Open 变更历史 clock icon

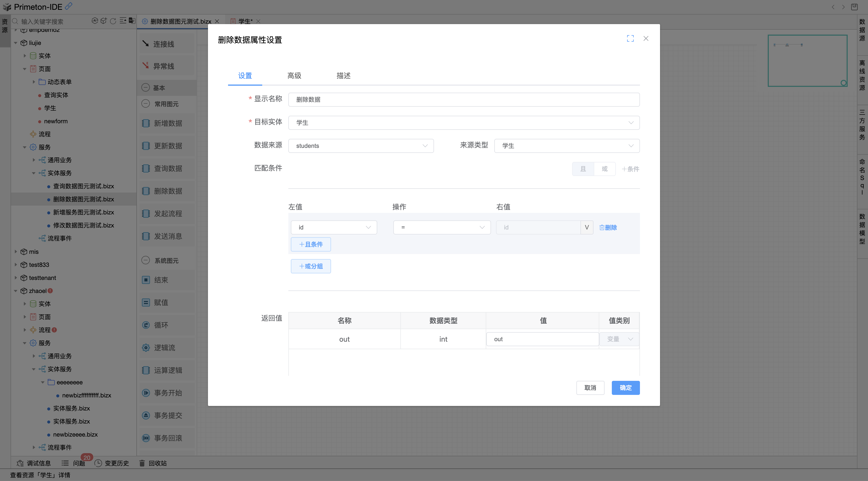coord(98,463)
